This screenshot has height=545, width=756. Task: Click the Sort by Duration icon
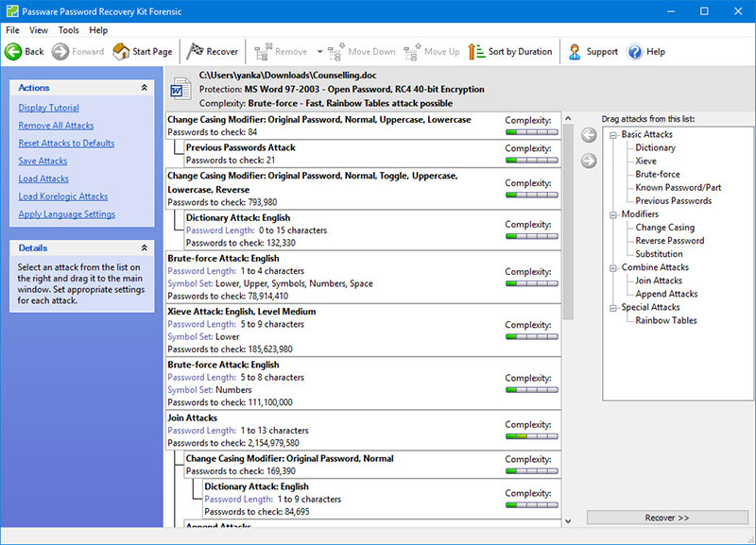(476, 52)
